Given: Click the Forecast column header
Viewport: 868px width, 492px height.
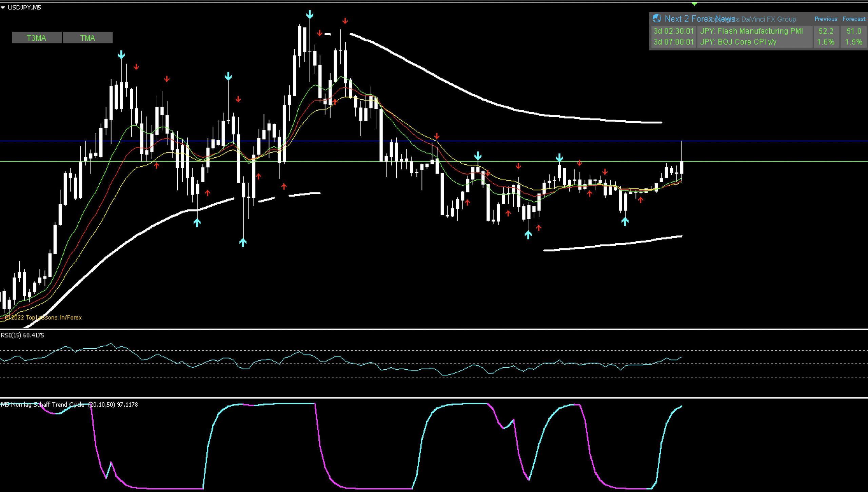Looking at the screenshot, I should pyautogui.click(x=854, y=19).
